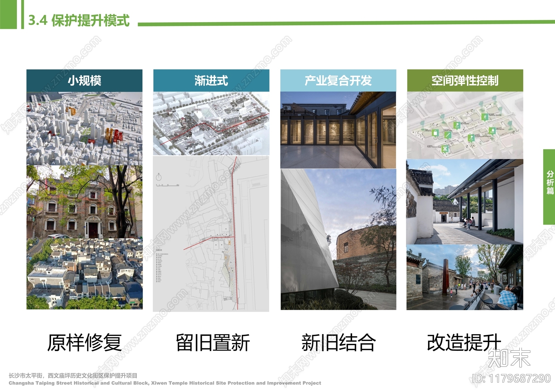Open the aerial rooftop village photo
Viewport: 555px width, 392px height.
(84, 273)
